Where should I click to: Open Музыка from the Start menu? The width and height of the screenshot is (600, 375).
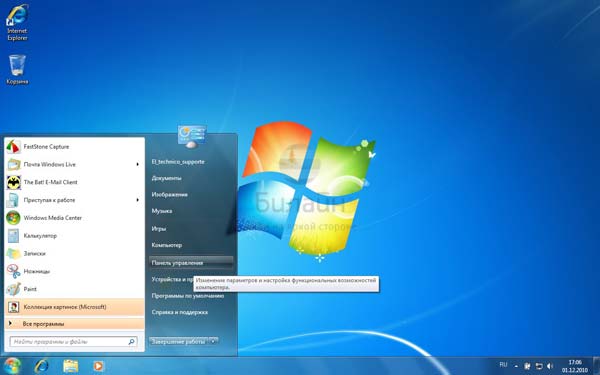click(x=162, y=211)
